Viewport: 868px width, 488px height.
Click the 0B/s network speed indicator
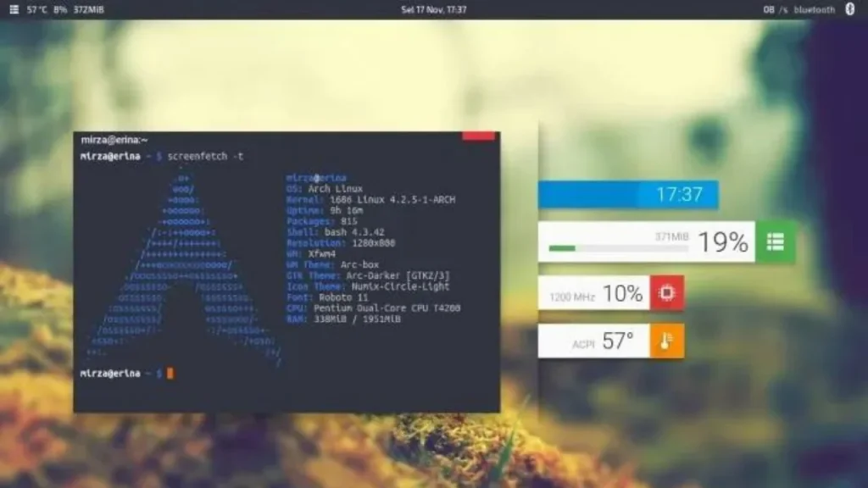click(775, 9)
